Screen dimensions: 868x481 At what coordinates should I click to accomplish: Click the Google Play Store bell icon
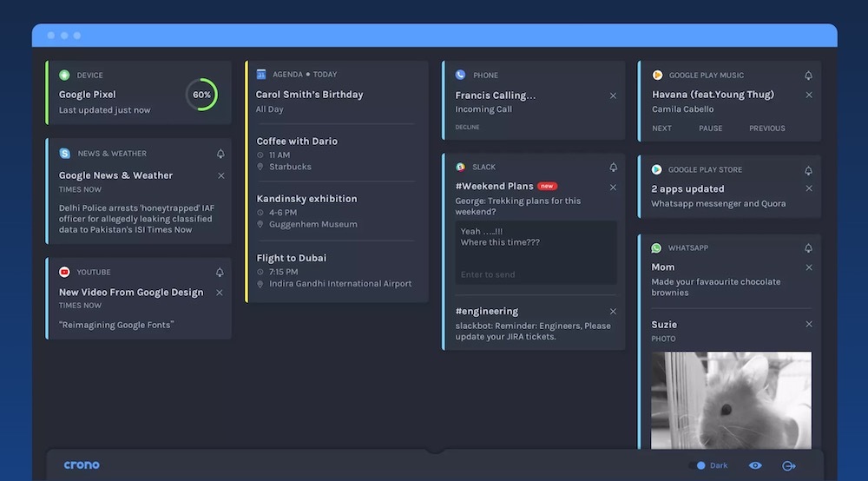point(809,170)
